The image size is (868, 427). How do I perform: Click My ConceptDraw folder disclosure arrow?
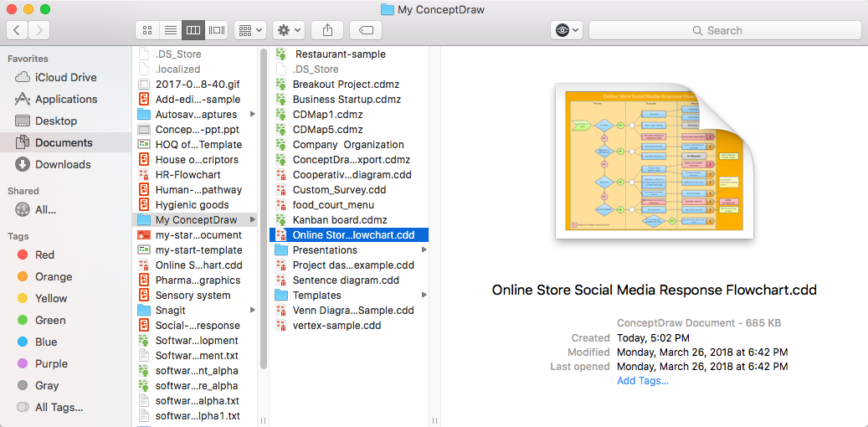(x=253, y=220)
